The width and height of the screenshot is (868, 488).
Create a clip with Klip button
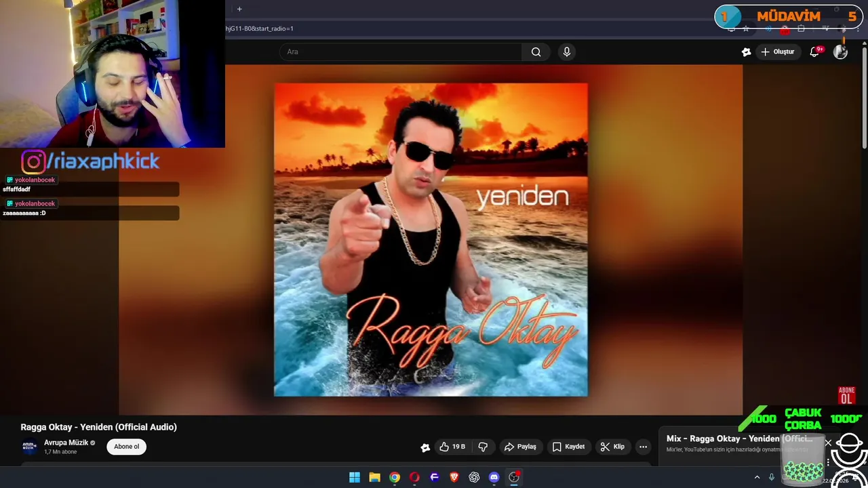[x=612, y=447]
